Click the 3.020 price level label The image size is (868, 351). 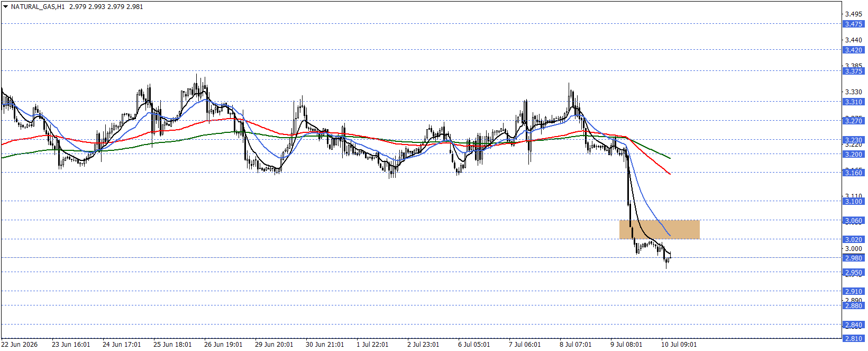[853, 239]
